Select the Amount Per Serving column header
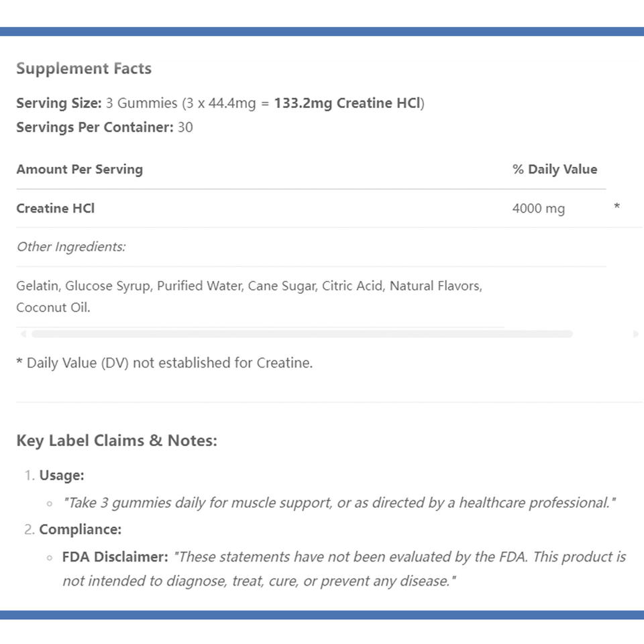Screen dimensions: 644x644 pos(79,169)
